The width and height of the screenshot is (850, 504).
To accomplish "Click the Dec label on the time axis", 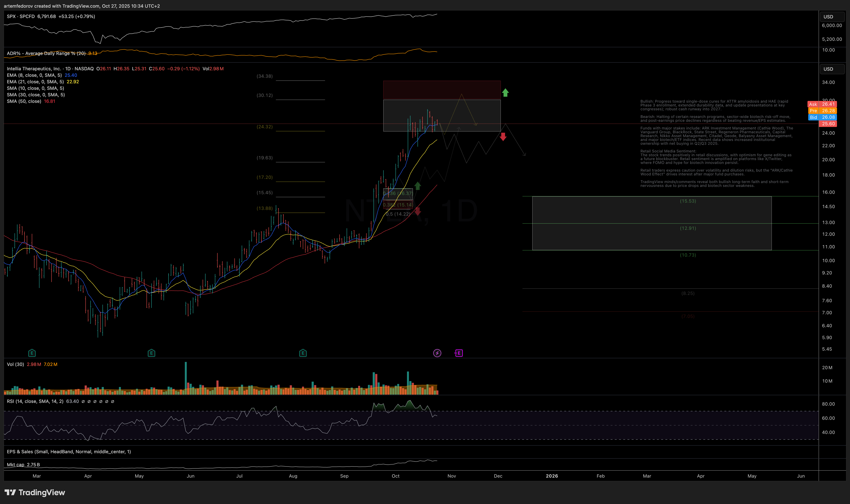I will click(x=498, y=476).
